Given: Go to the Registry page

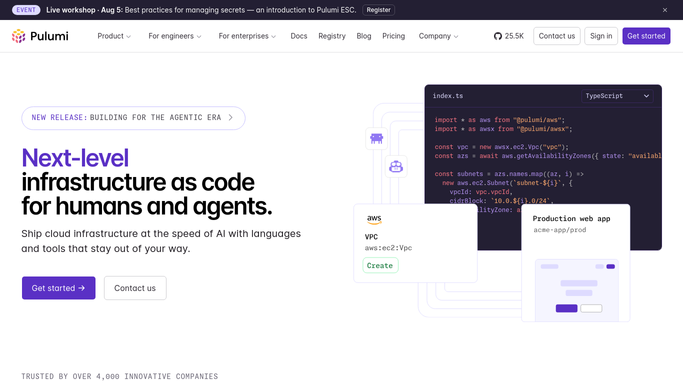Looking at the screenshot, I should [x=332, y=36].
